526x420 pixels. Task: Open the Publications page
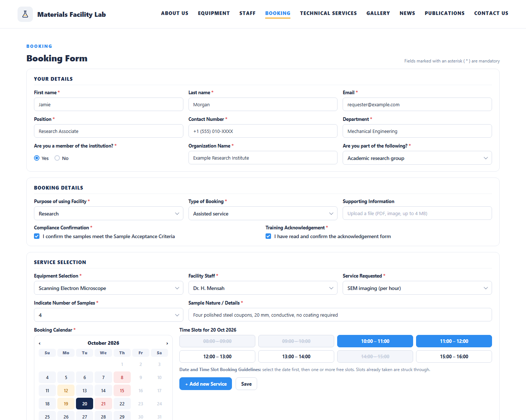(x=445, y=13)
